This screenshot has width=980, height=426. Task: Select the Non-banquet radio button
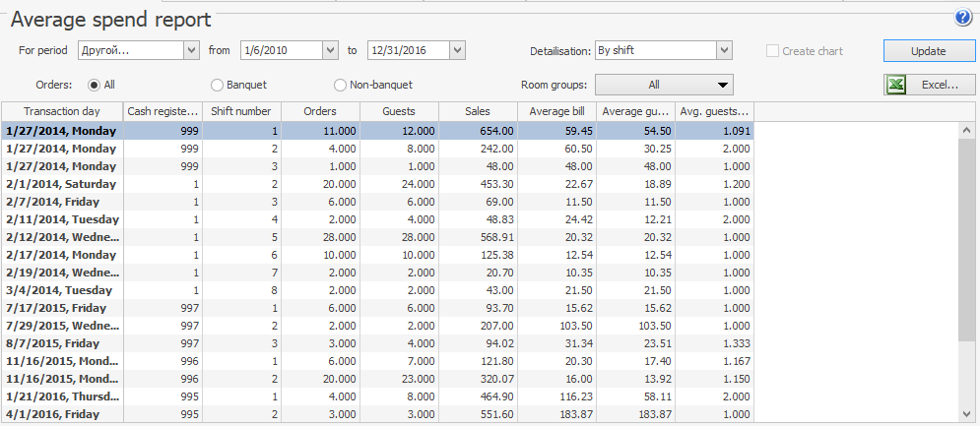[341, 86]
